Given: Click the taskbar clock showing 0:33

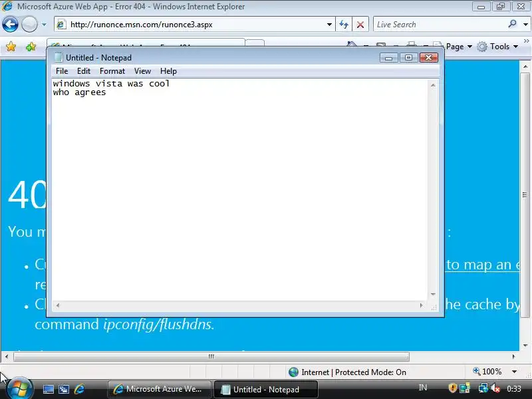Looking at the screenshot, I should (513, 388).
